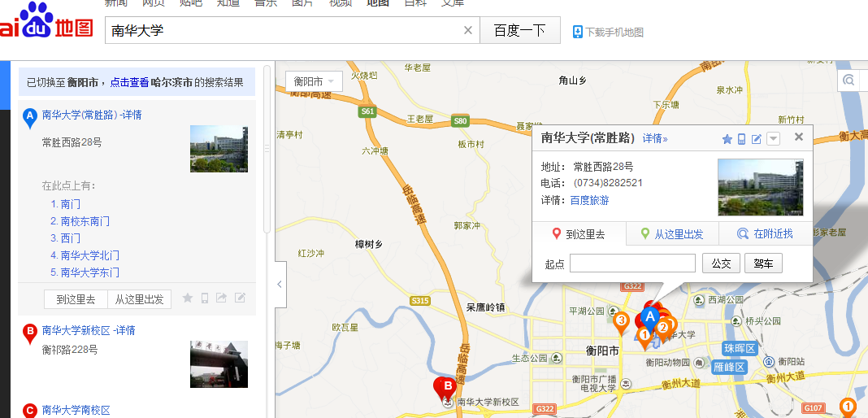
Task: Click the results panel scrollbar
Action: pos(267,150)
